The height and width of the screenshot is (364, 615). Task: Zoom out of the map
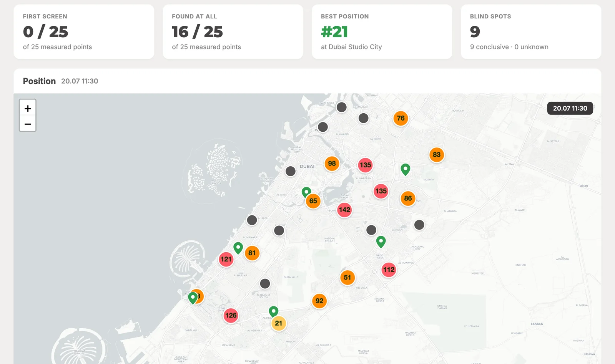[28, 124]
